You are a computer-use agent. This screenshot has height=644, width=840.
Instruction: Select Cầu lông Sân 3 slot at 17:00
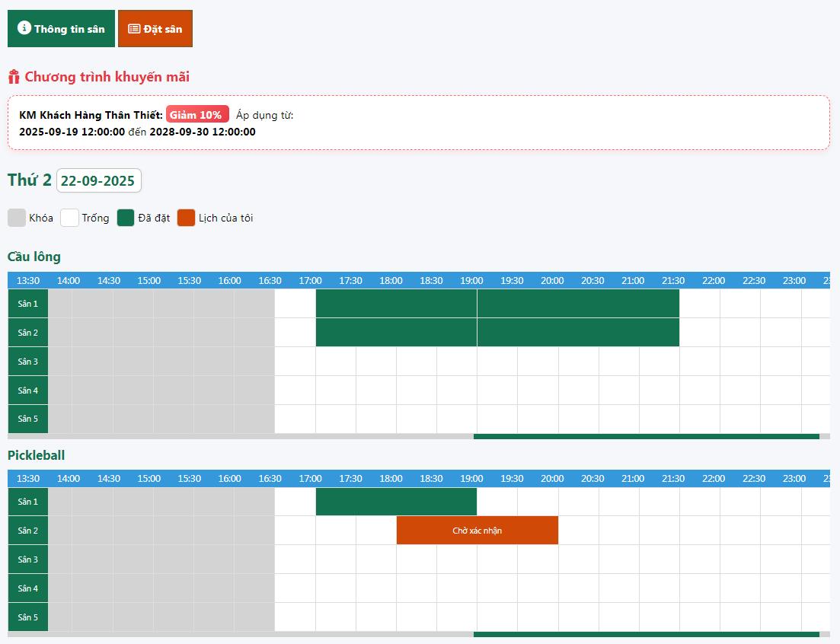(336, 362)
